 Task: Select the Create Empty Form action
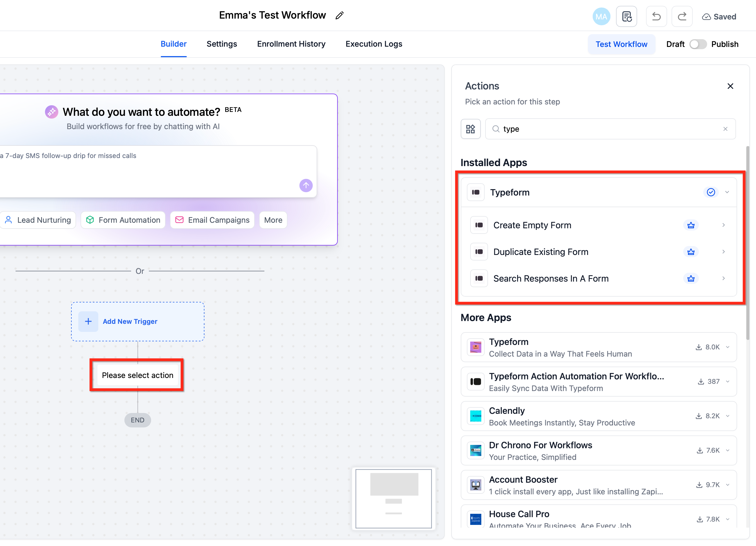tap(532, 225)
